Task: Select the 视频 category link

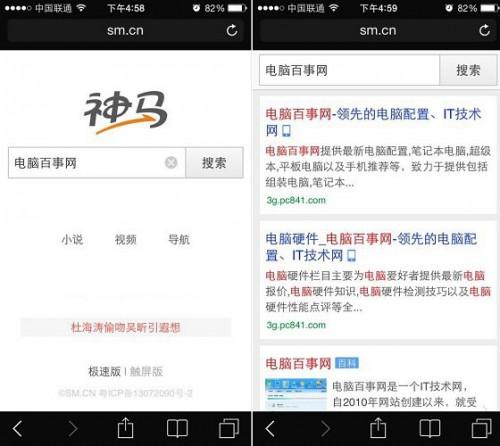Action: [x=126, y=239]
